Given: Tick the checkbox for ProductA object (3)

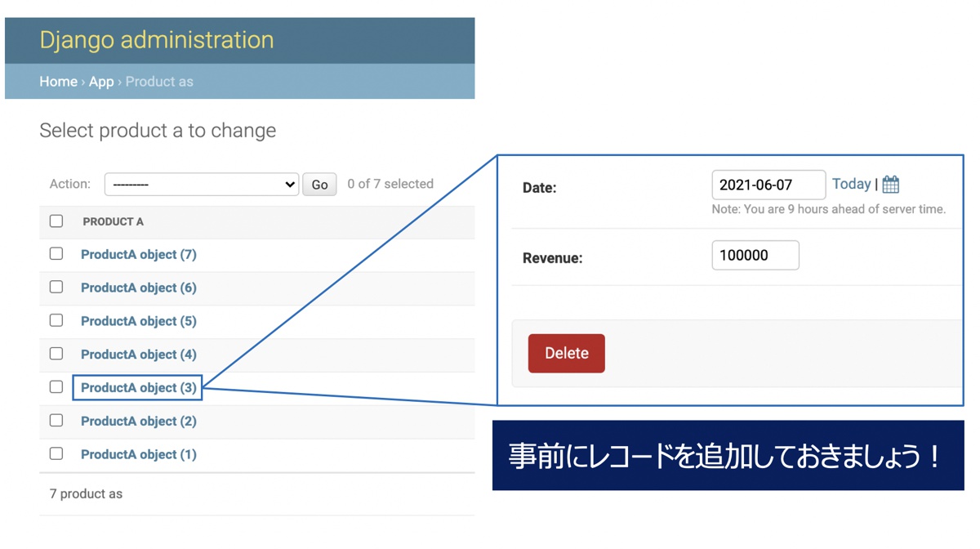Looking at the screenshot, I should click(x=56, y=387).
